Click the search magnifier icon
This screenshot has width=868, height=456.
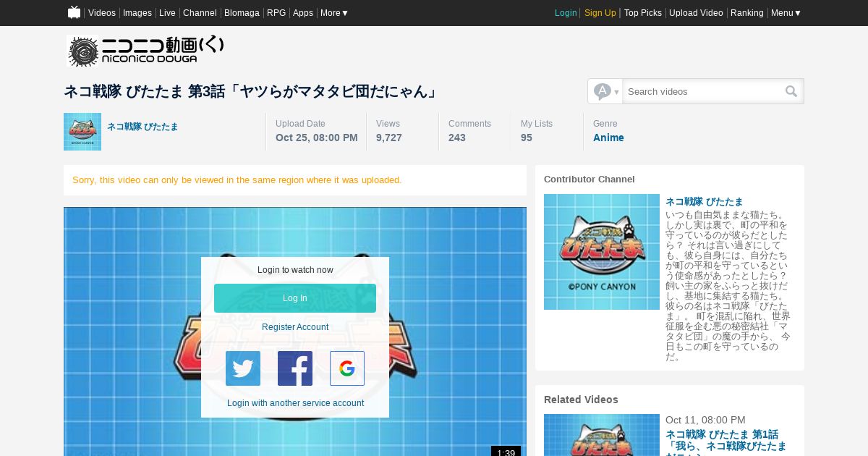point(791,91)
